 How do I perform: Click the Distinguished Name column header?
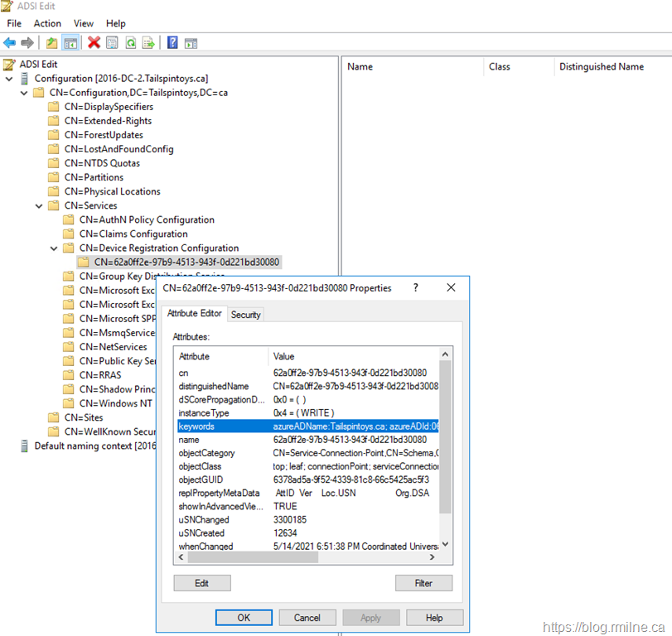601,66
